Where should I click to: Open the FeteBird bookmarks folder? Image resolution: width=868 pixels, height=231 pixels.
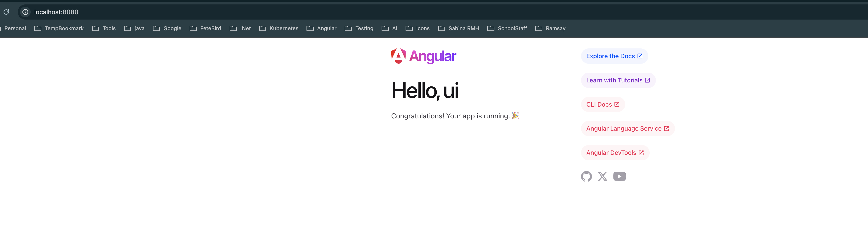click(205, 28)
